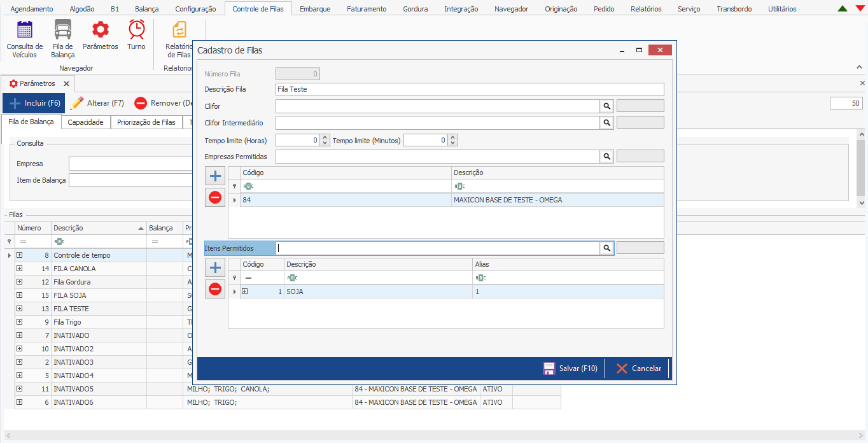
Task: Search Empresas Permitidas with magnifier icon
Action: pyautogui.click(x=607, y=156)
